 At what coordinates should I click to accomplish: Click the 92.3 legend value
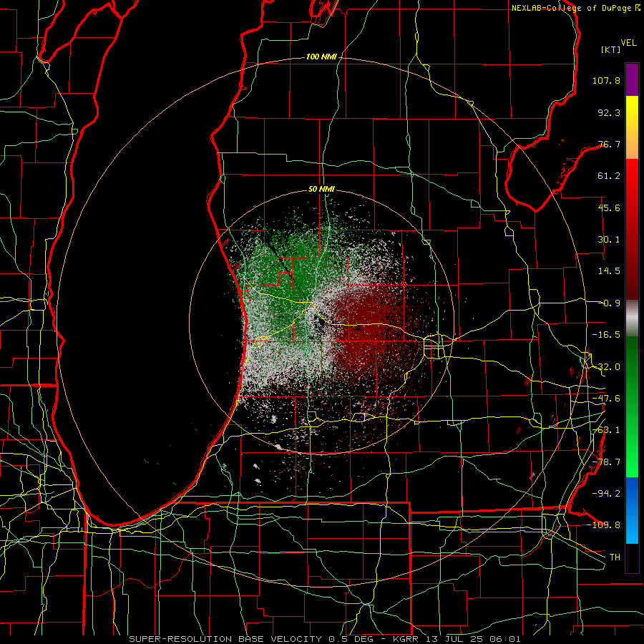(609, 112)
